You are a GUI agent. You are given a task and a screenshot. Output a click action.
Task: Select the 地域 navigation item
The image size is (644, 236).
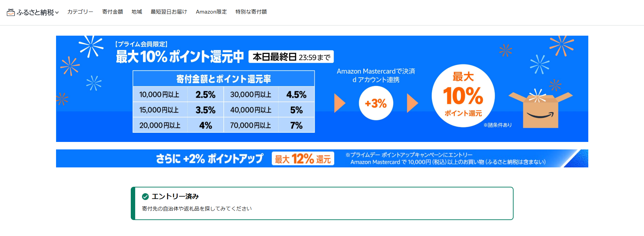pyautogui.click(x=137, y=12)
